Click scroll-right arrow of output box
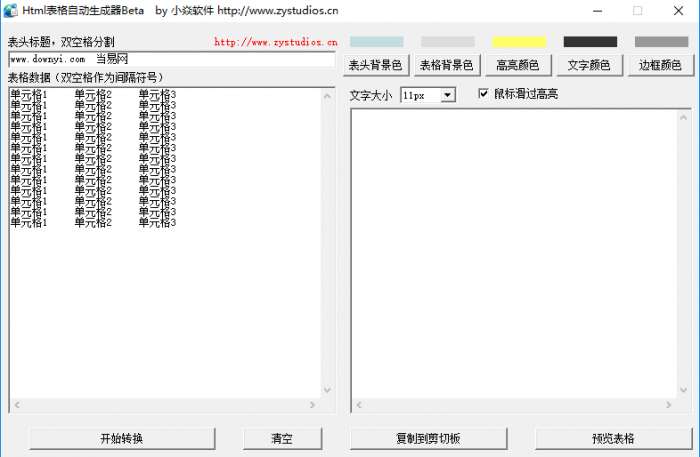 click(x=669, y=405)
